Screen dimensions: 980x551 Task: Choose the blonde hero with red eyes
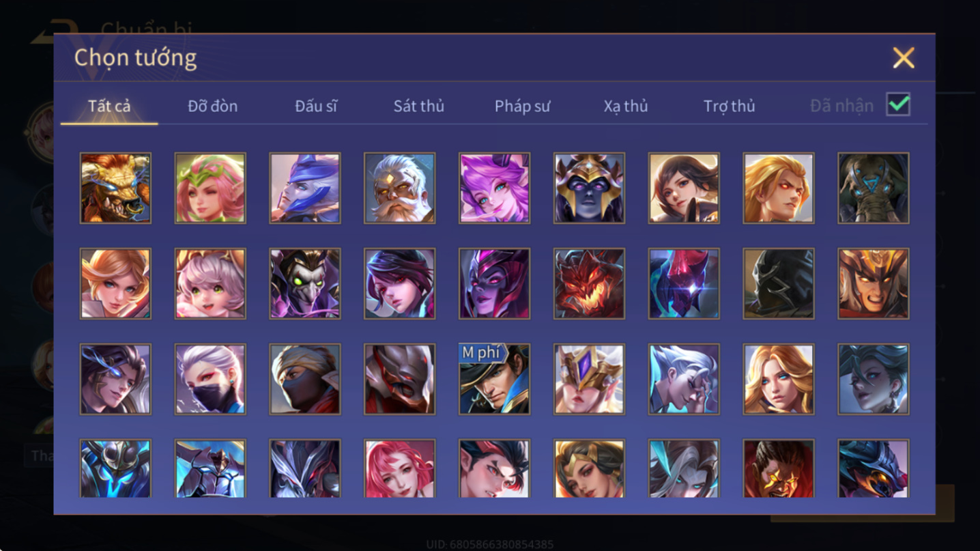pos(779,188)
